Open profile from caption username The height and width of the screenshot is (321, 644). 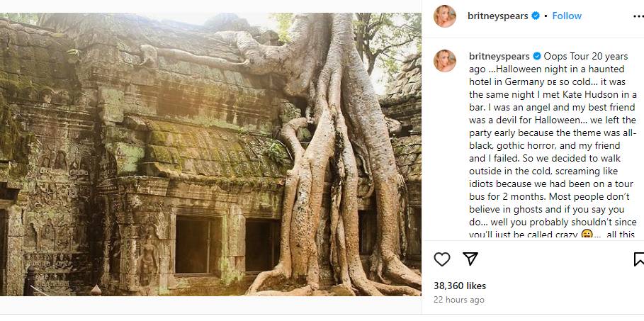pos(498,55)
